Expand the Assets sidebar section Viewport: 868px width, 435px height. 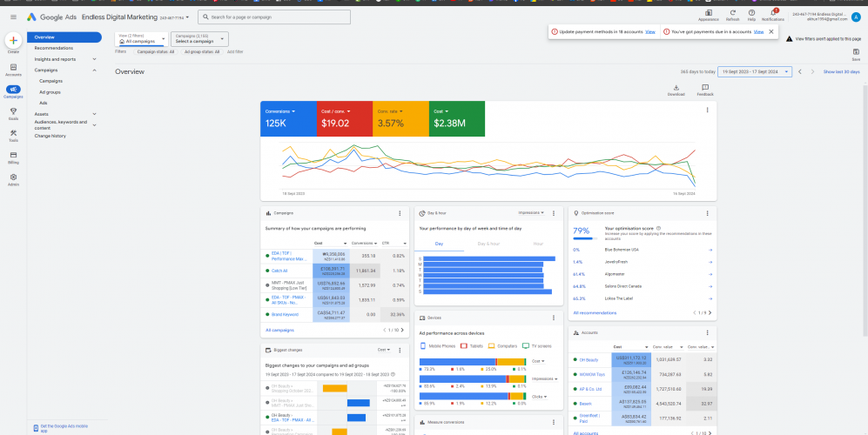[94, 114]
